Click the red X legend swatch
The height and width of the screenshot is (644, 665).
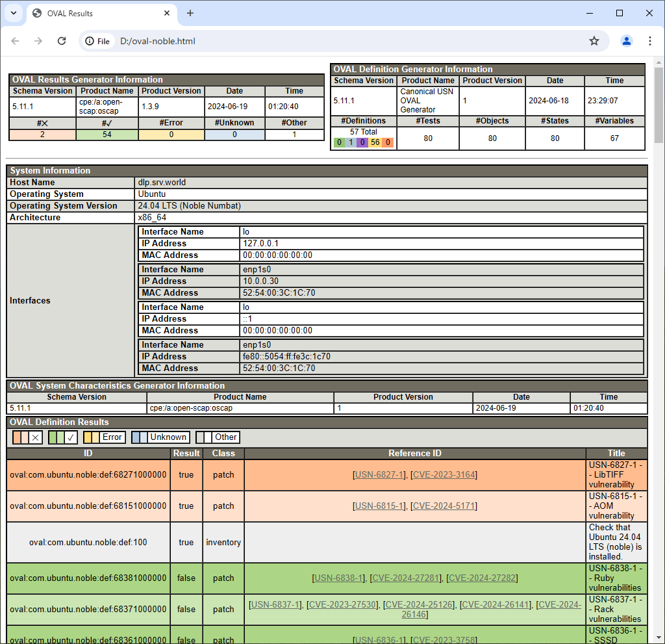27,437
